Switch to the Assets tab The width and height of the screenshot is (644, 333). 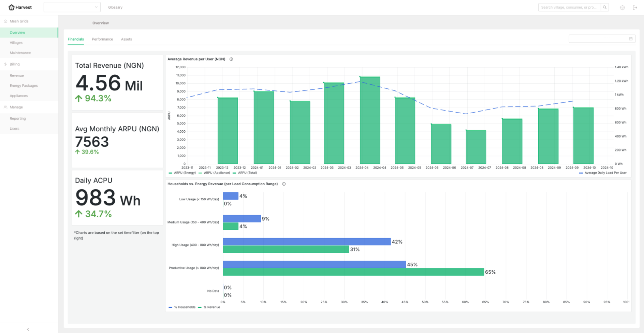coord(126,39)
